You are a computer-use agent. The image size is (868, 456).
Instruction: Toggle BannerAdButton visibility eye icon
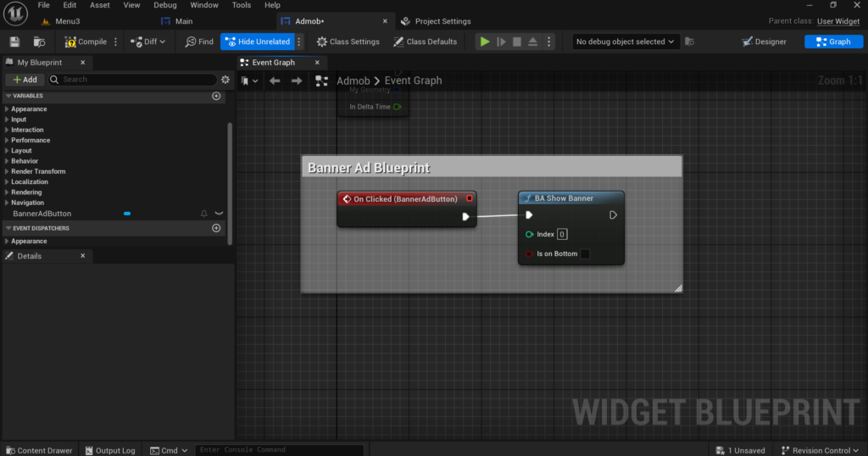(x=220, y=214)
